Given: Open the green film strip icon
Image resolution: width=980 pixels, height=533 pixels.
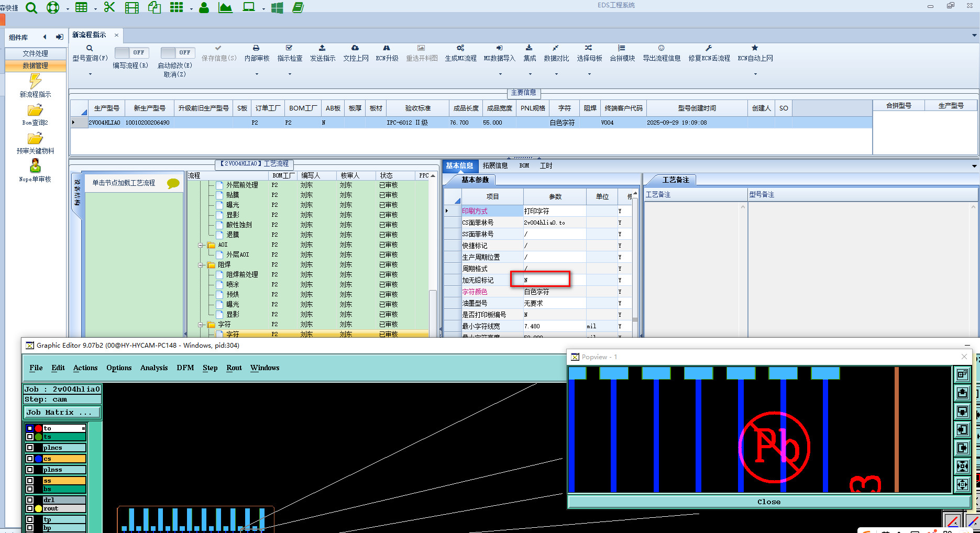Looking at the screenshot, I should (x=132, y=8).
